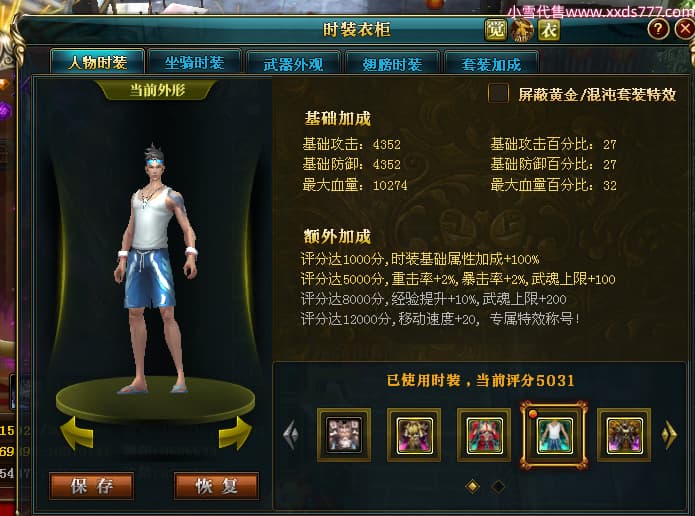Open the 武器外观 tab
Screen dimensions: 695x516
tap(293, 64)
